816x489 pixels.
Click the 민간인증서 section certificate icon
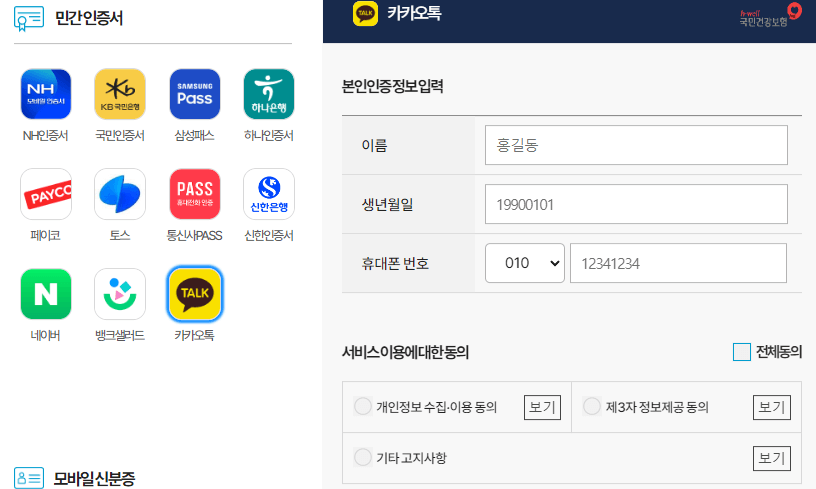click(x=29, y=19)
